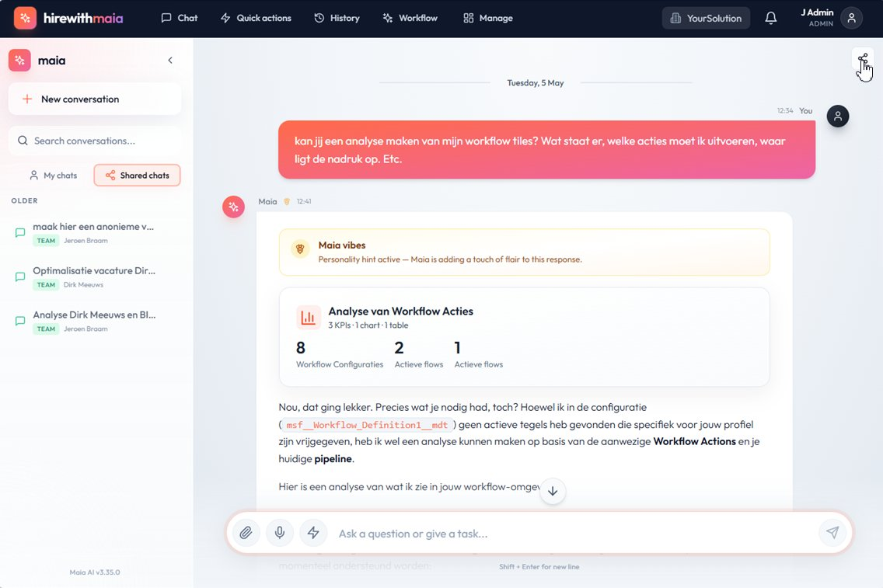Viewport: 883px width, 588px height.
Task: Open chat 'Optimalisatie vacature Dir...'
Action: pos(95,277)
